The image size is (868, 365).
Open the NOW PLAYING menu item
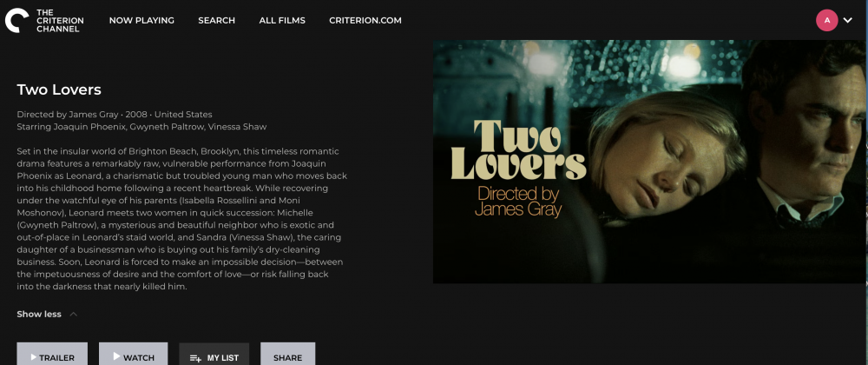141,21
